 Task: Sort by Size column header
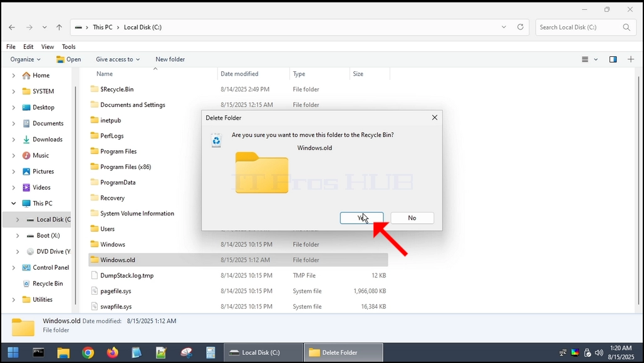(x=358, y=74)
